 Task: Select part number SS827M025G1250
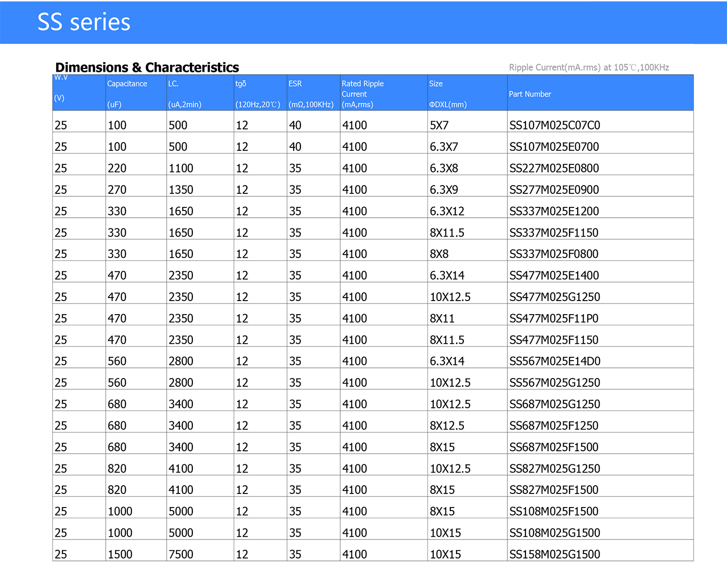[x=554, y=469]
